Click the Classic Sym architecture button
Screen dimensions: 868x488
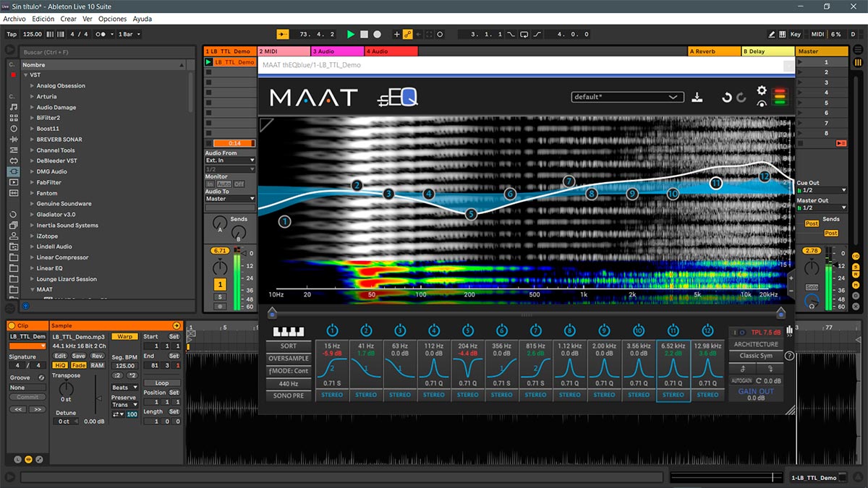[x=756, y=356]
